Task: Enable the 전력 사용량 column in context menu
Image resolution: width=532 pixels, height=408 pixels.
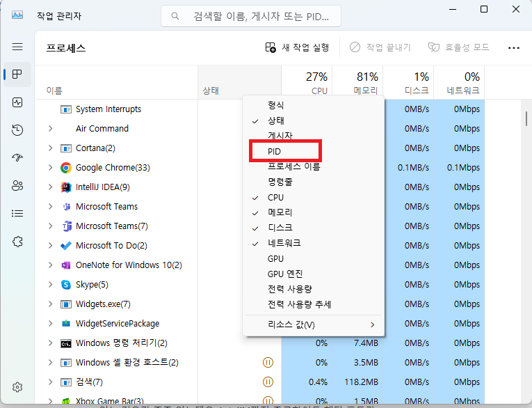Action: (x=314, y=289)
